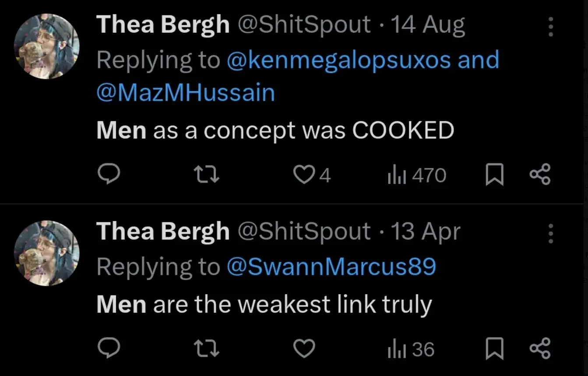
Task: Reply to the 13 Apr tweet
Action: [108, 349]
